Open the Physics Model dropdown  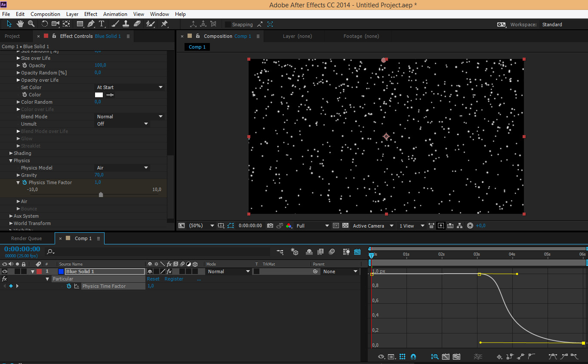coord(122,168)
